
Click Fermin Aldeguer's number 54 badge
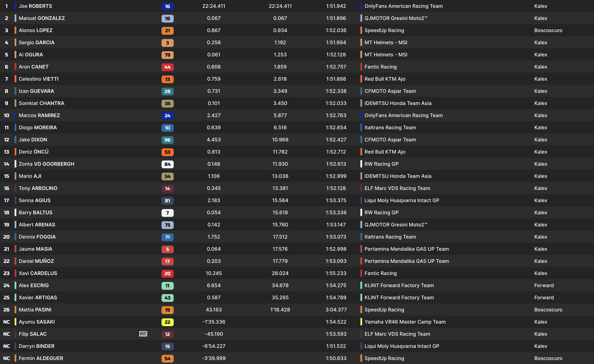tap(167, 358)
